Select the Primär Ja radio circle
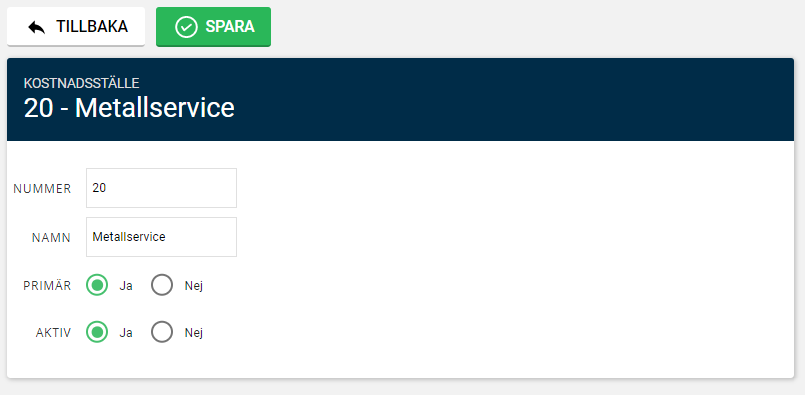The height and width of the screenshot is (395, 805). 97,285
